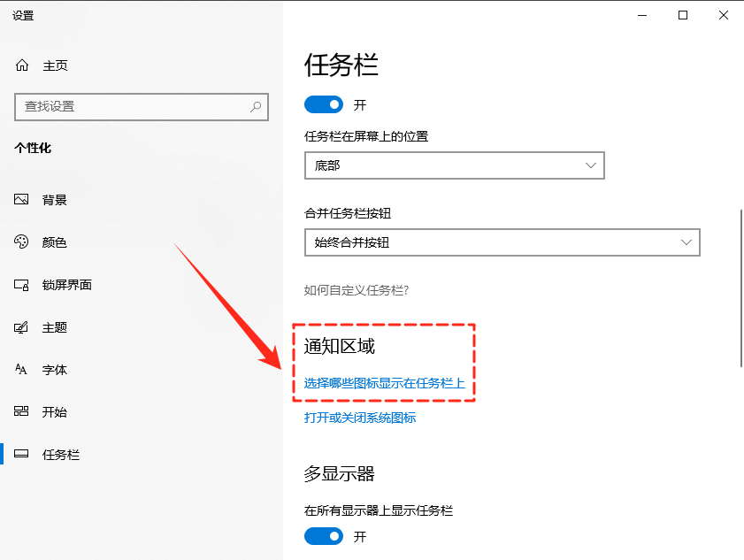Open 选择哪些图标显示在任务栏上 link
The width and height of the screenshot is (744, 560).
[384, 384]
